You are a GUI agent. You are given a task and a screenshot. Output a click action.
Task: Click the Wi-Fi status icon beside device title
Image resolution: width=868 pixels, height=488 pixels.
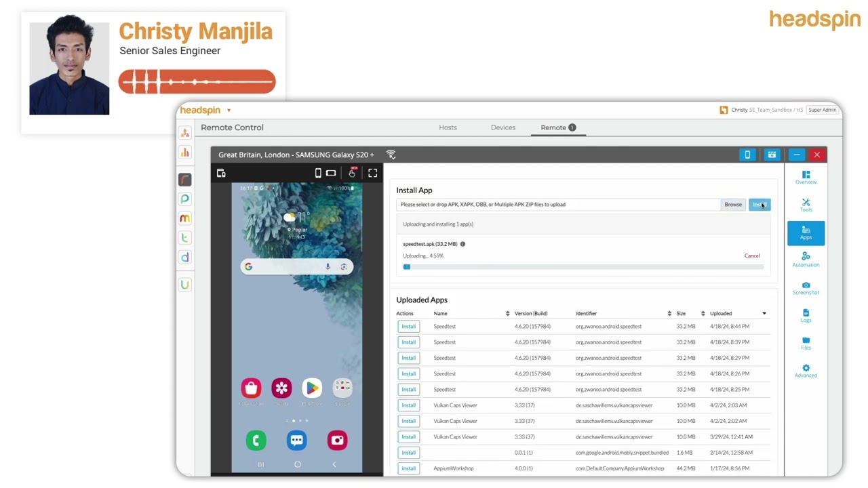click(x=391, y=155)
